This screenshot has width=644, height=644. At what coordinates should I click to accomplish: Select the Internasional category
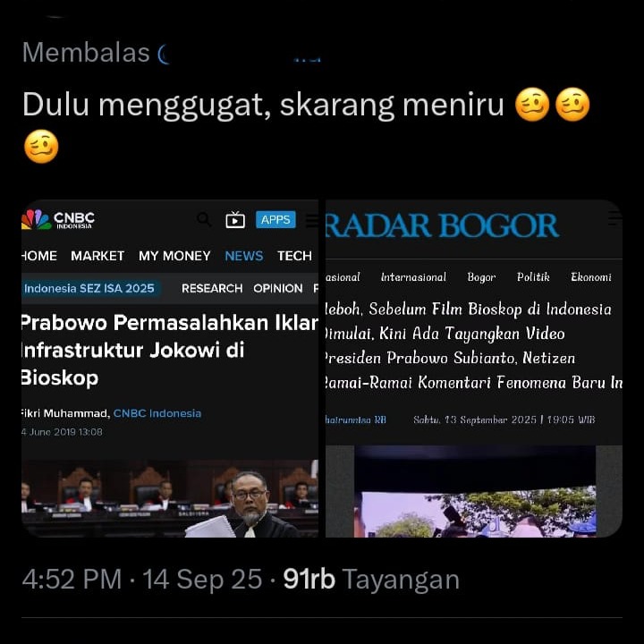point(413,277)
